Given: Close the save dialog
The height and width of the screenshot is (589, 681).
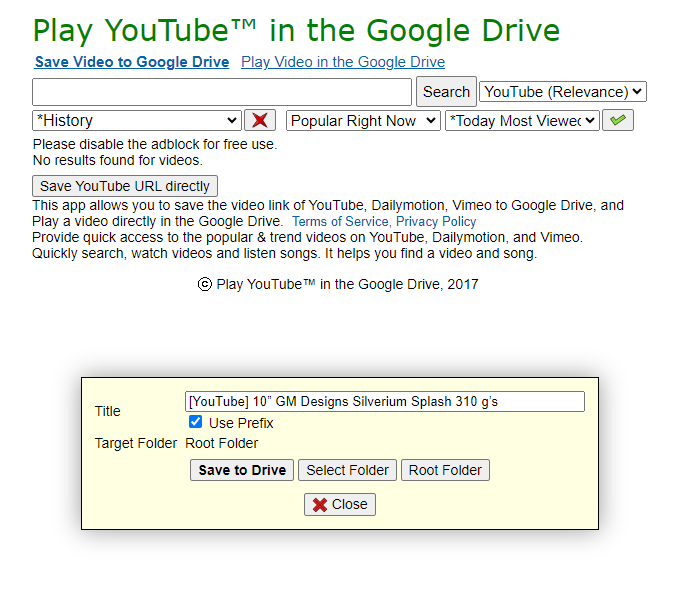Looking at the screenshot, I should (x=340, y=504).
